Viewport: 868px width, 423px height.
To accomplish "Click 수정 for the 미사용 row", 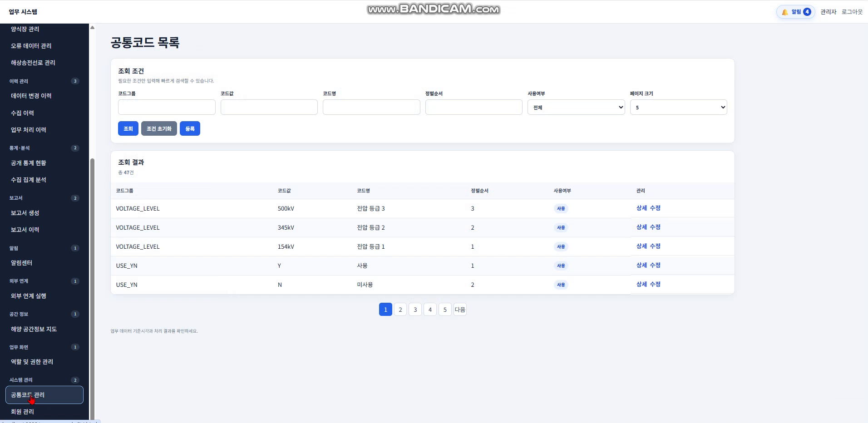I will pyautogui.click(x=655, y=284).
